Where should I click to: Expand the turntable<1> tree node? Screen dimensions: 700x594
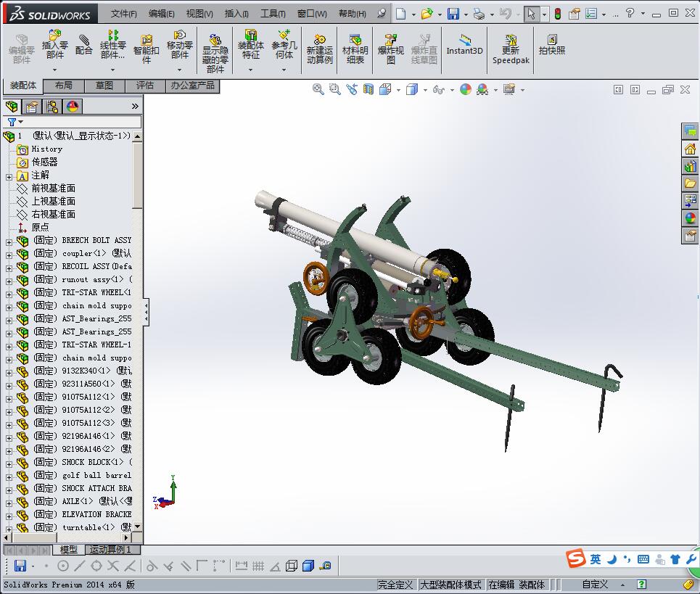click(x=9, y=529)
